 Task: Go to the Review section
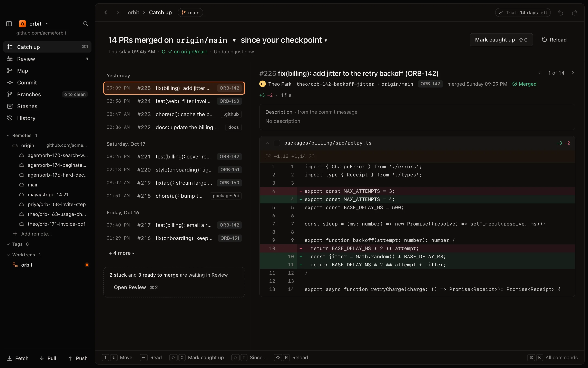(47, 59)
